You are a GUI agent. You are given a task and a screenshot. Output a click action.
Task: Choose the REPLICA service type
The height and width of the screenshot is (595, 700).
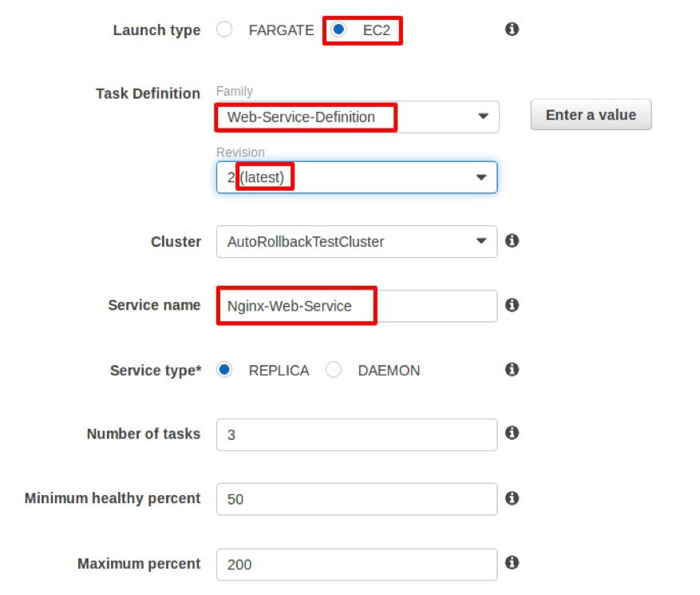coord(224,370)
